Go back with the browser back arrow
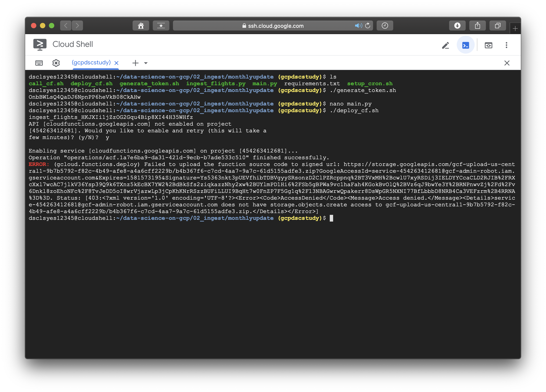546x392 pixels. click(x=66, y=26)
